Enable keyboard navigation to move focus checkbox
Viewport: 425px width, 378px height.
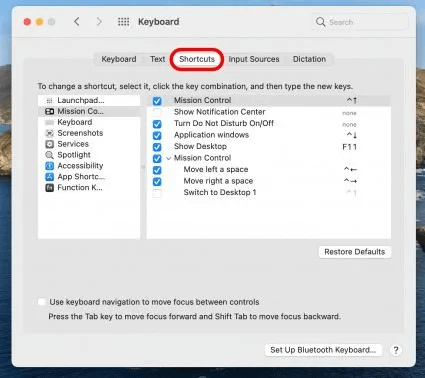coord(42,302)
